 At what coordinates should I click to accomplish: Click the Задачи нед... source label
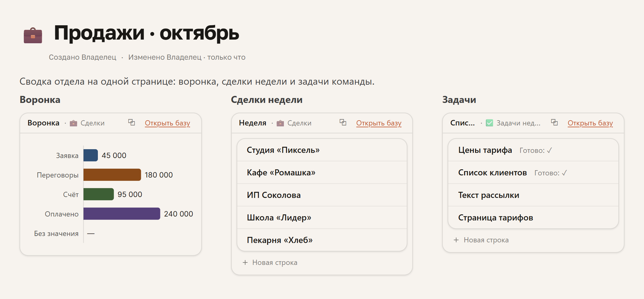[518, 123]
